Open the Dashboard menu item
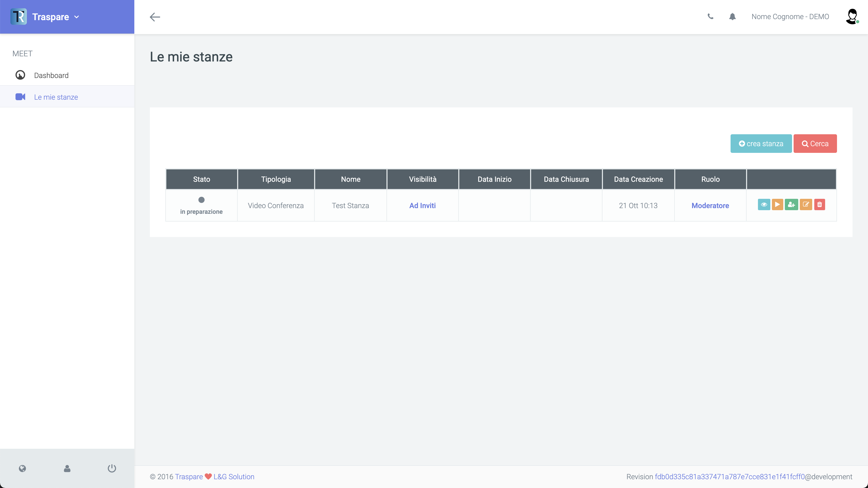Viewport: 868px width, 488px height. tap(67, 75)
